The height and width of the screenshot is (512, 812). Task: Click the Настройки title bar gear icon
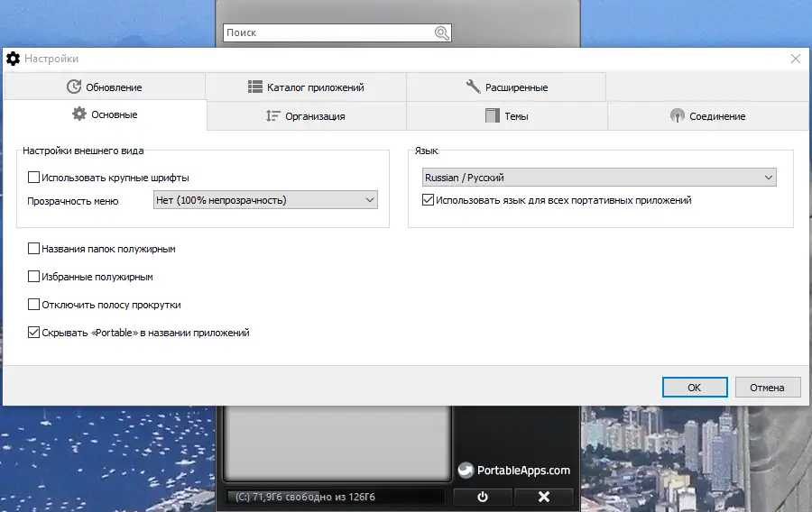coord(13,59)
